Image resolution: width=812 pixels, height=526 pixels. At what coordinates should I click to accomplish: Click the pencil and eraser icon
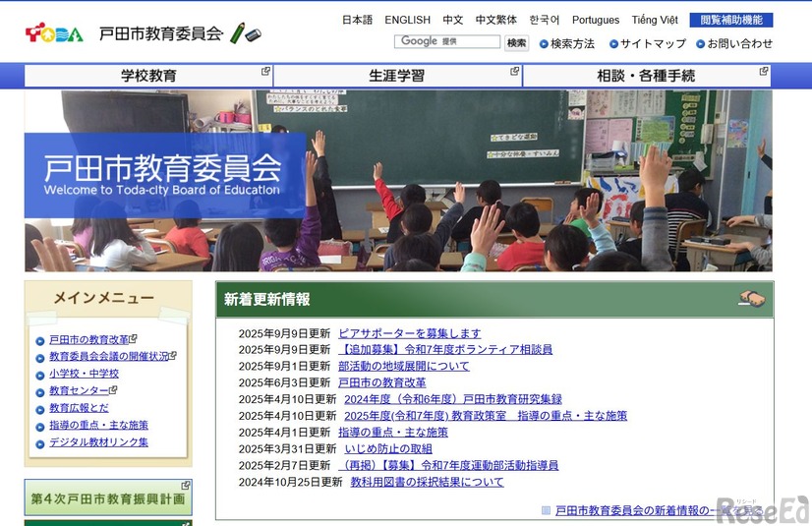pyautogui.click(x=246, y=33)
